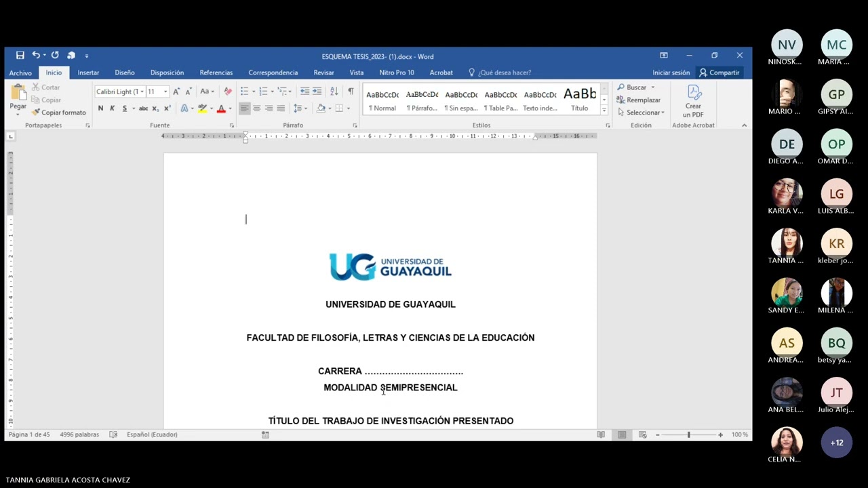Apply the Título style
Viewport: 868px width, 488px height.
[x=580, y=98]
